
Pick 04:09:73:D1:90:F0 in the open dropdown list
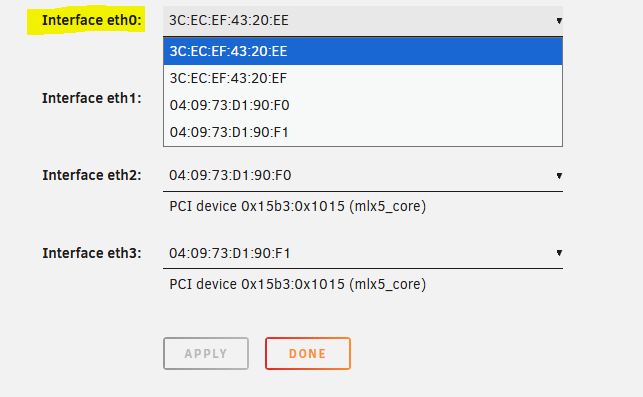tap(363, 105)
